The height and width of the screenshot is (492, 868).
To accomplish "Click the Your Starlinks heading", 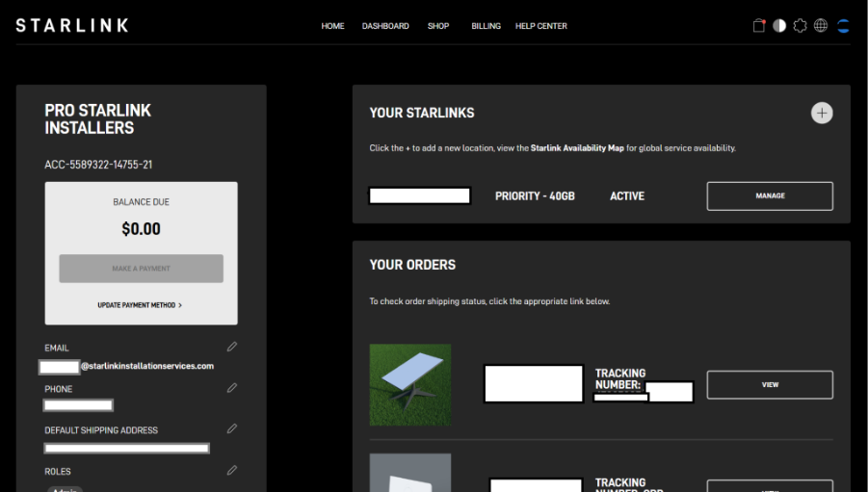I will (422, 113).
